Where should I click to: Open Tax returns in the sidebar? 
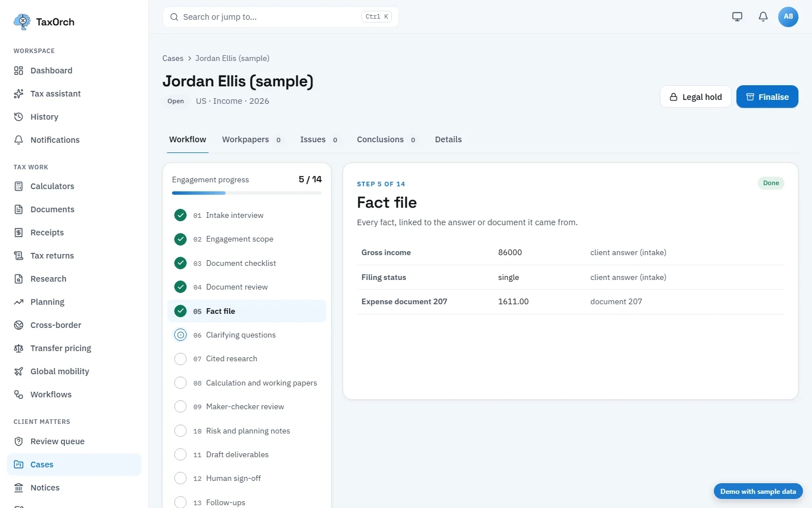74,256
